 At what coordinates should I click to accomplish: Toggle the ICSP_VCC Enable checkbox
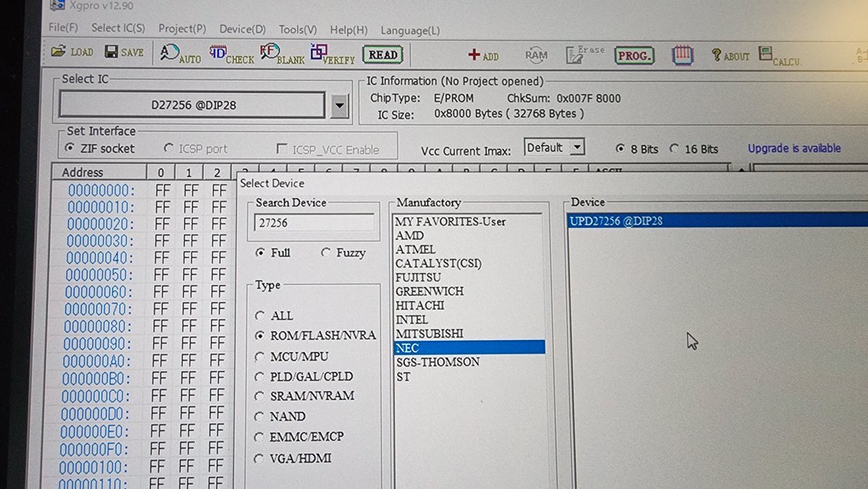tap(283, 150)
